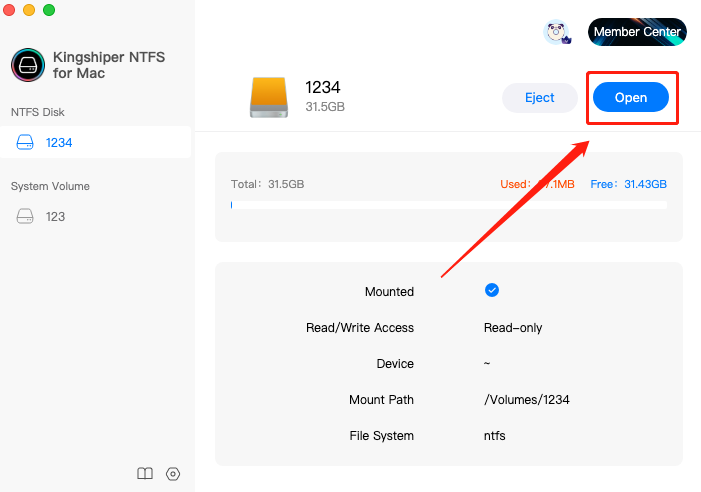
Task: Click the Total: 31.5GB label
Action: 267,184
